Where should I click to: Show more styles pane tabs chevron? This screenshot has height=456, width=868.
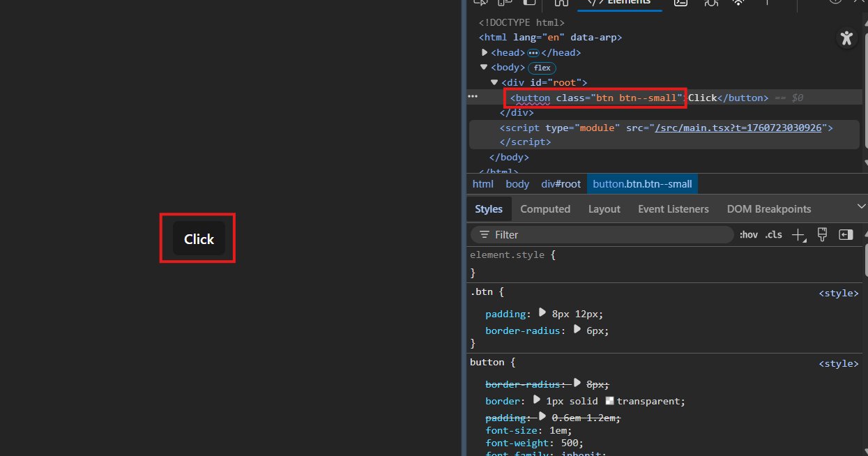pyautogui.click(x=861, y=207)
